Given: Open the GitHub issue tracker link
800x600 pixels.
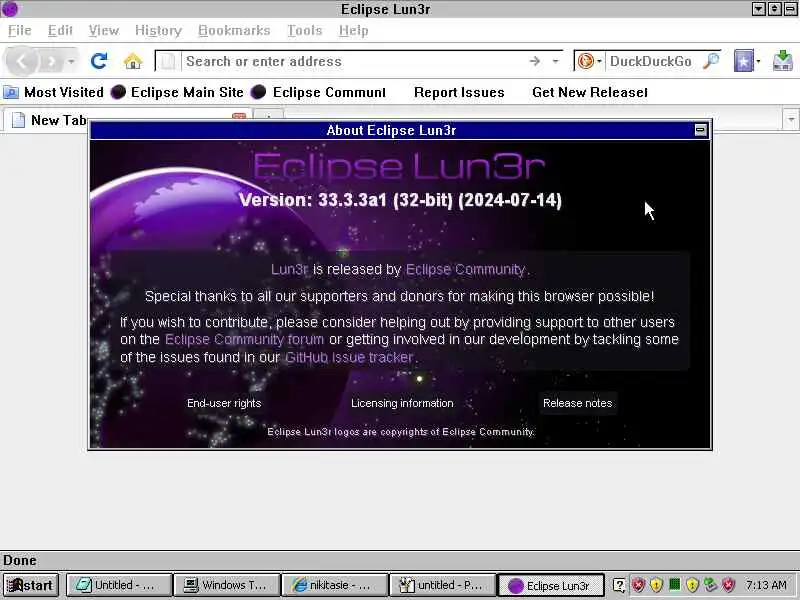Looking at the screenshot, I should (x=349, y=357).
